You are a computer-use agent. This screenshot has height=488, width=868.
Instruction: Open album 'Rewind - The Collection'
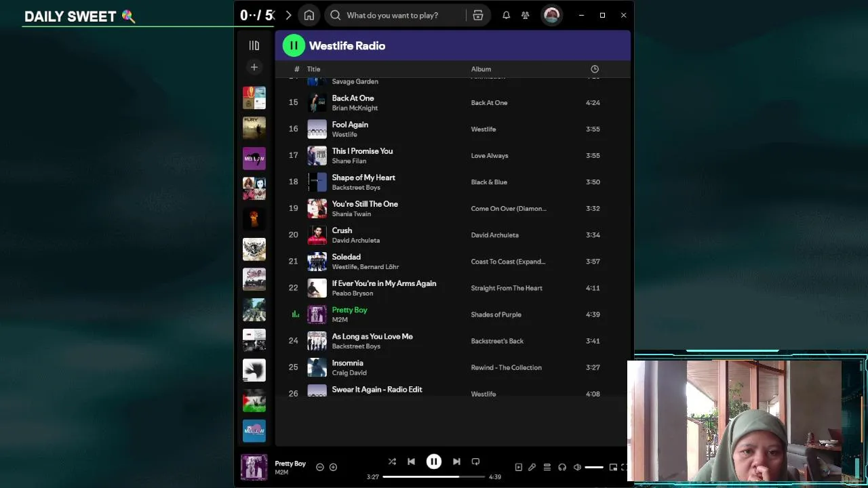[x=506, y=367]
